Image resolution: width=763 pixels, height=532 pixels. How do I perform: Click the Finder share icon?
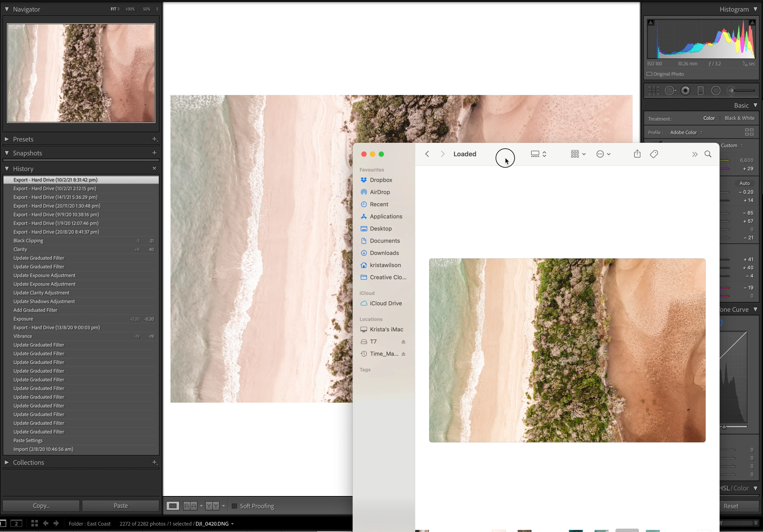coord(637,154)
